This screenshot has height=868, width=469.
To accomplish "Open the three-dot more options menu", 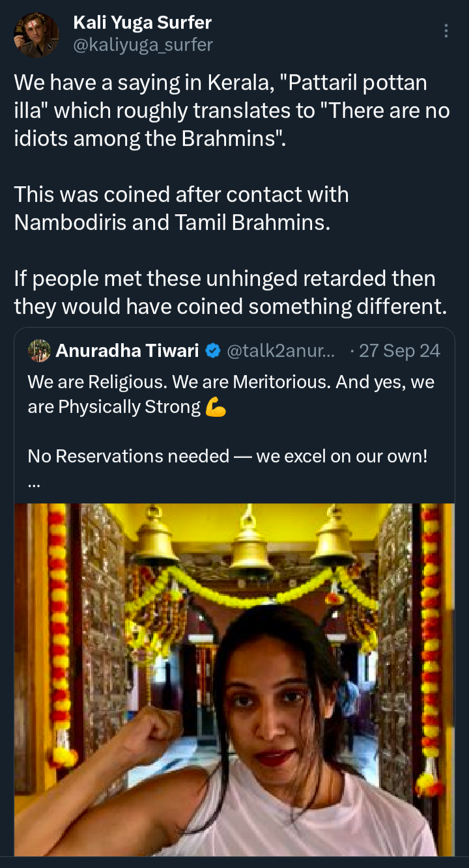I will pyautogui.click(x=446, y=31).
